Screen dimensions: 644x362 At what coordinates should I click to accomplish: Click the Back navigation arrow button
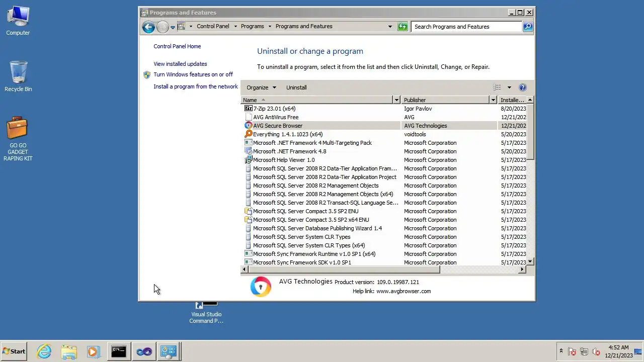pyautogui.click(x=148, y=27)
